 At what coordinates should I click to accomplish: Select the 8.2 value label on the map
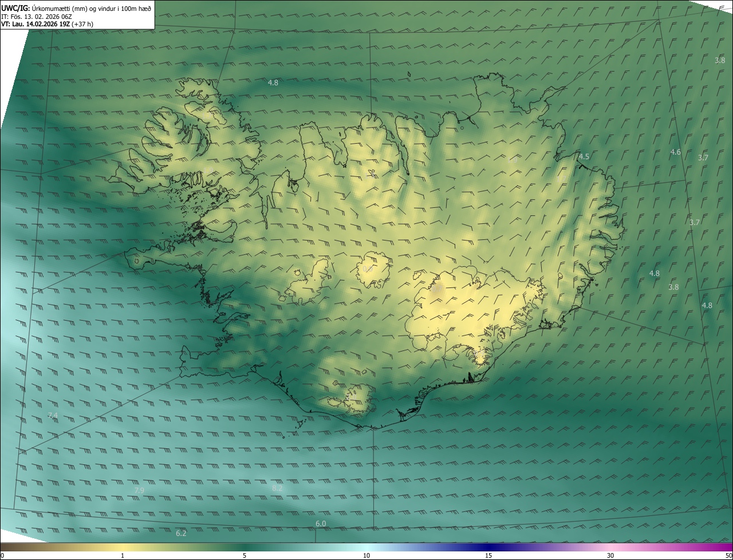[x=277, y=488]
